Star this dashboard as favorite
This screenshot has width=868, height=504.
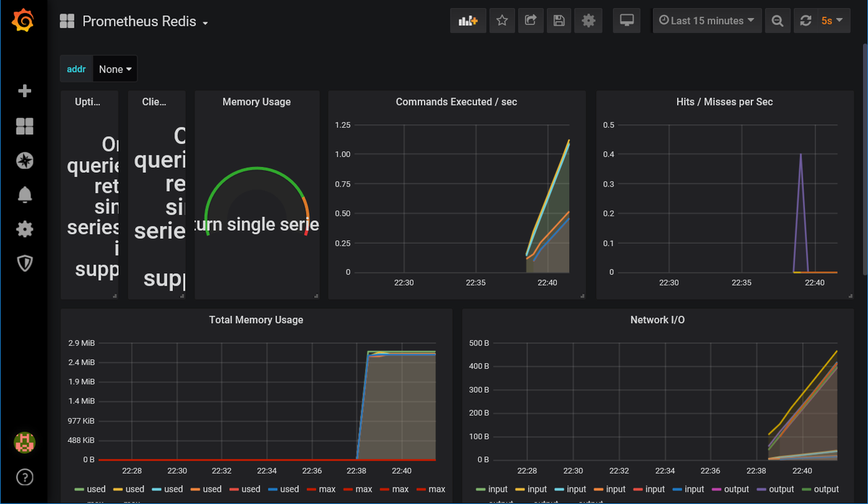pos(502,21)
